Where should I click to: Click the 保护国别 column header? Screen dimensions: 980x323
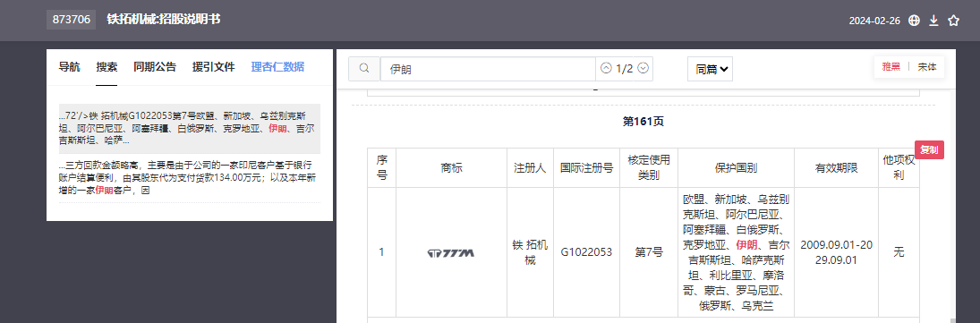point(737,167)
